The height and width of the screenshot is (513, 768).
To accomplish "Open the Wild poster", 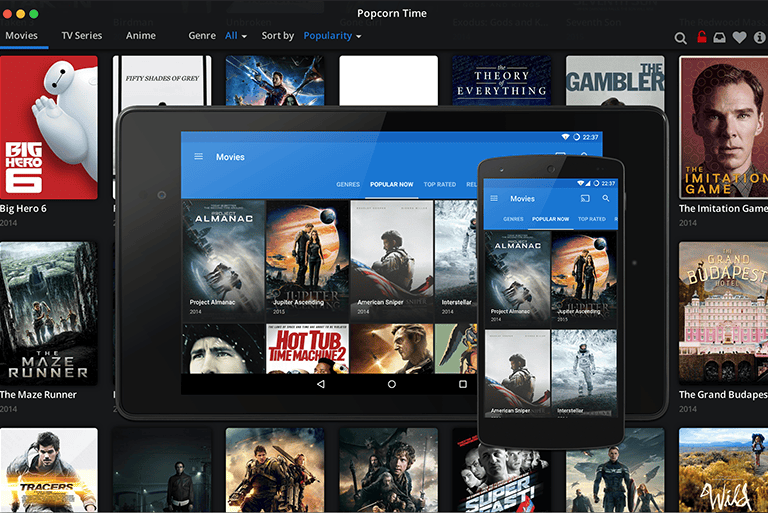I will (723, 470).
